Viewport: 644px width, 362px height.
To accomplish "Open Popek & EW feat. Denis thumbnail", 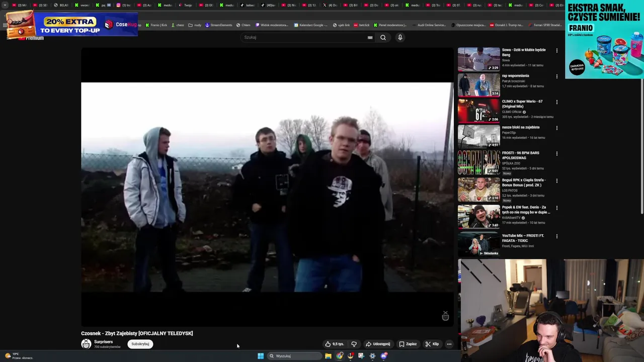I will tap(479, 217).
